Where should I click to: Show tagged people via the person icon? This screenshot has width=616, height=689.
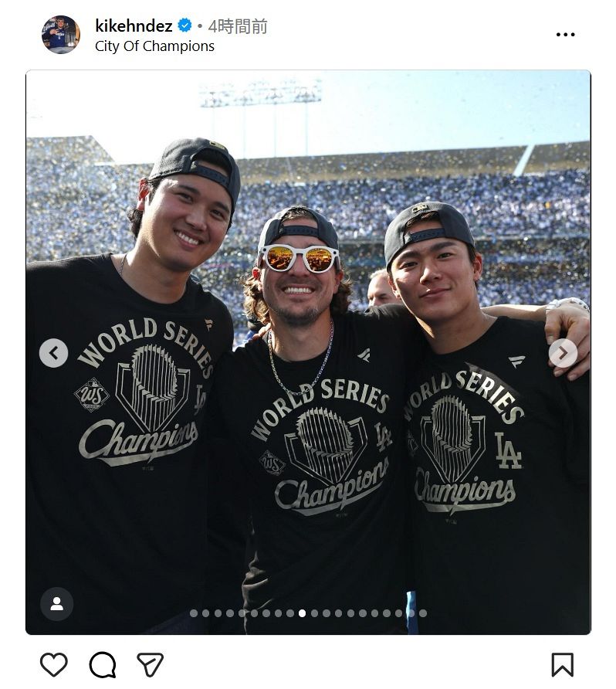(x=56, y=604)
